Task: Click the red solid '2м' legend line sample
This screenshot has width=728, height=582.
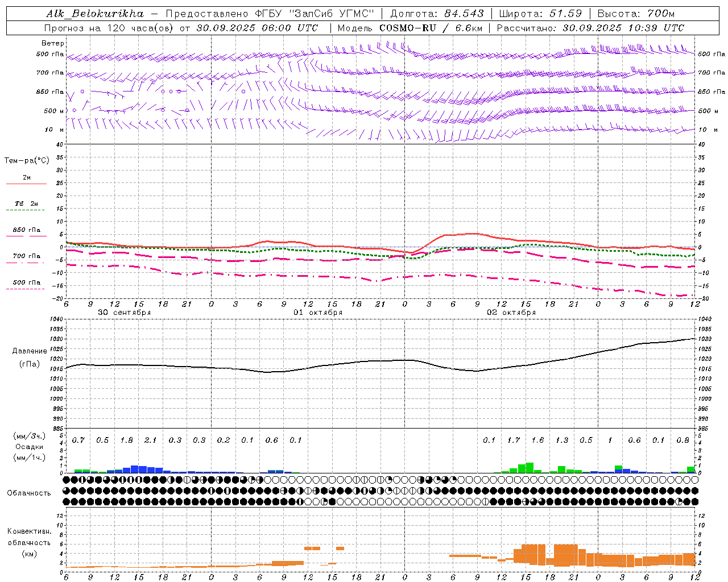Action: pyautogui.click(x=26, y=184)
